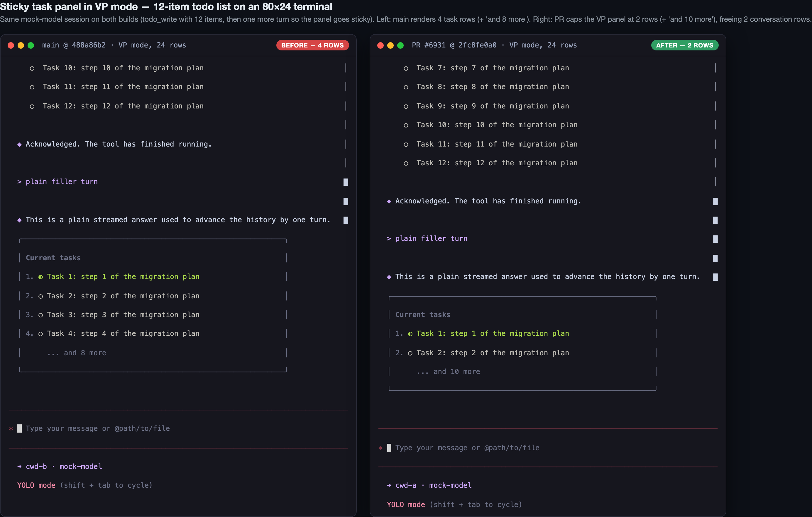Viewport: 812px width, 517px height.
Task: Click Task 8 row in right terminal
Action: pos(486,87)
